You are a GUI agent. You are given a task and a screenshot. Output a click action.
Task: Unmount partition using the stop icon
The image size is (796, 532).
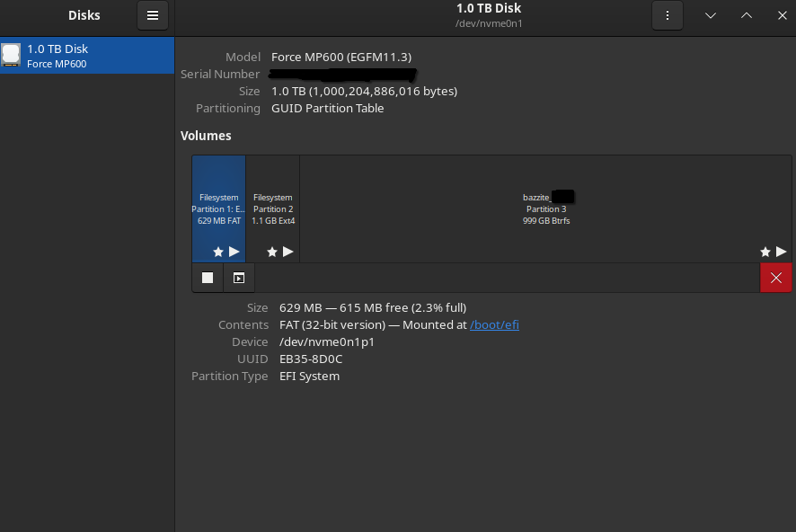(207, 277)
